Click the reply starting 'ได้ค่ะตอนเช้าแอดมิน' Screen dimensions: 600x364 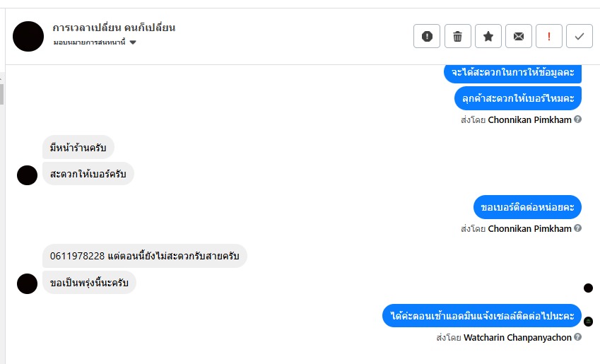point(482,316)
